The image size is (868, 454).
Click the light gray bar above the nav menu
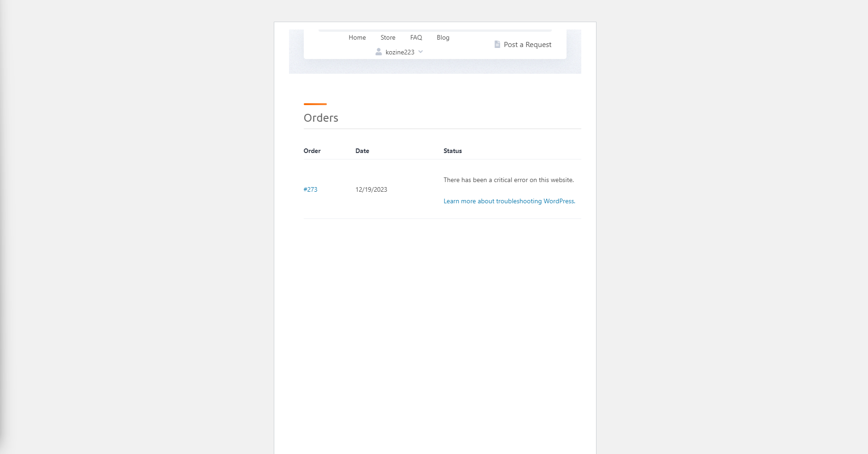click(x=435, y=30)
